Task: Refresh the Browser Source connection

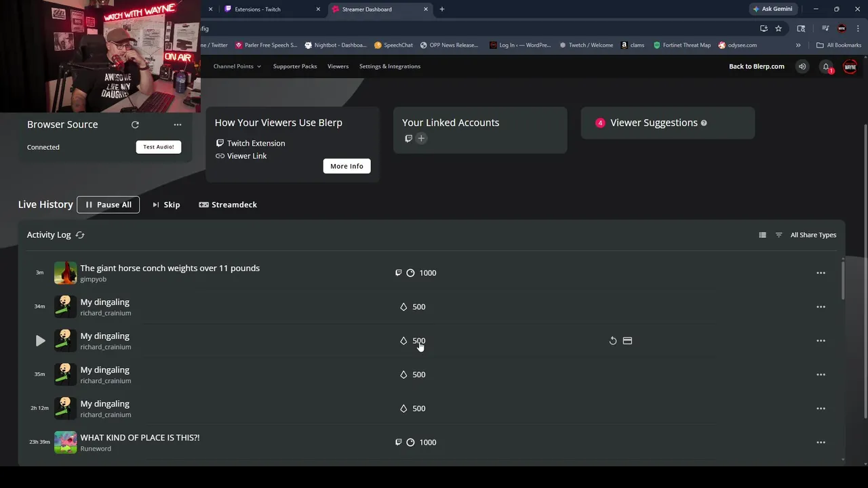Action: (135, 125)
